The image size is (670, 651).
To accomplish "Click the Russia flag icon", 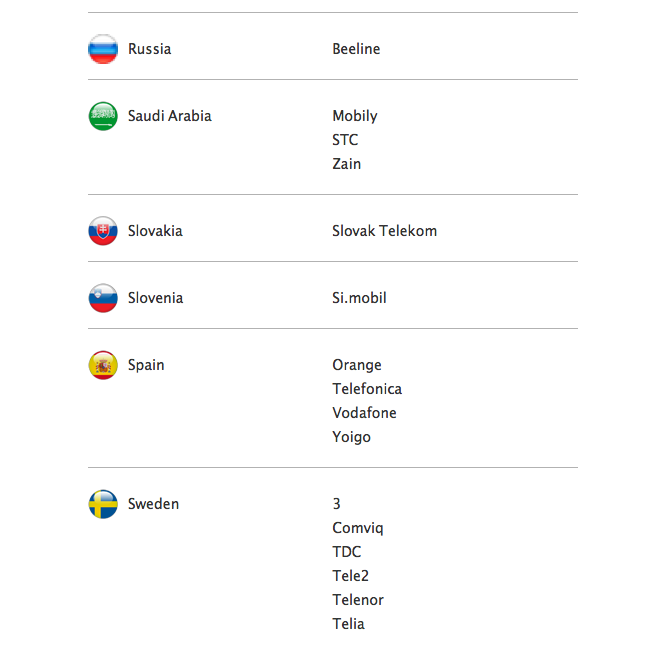I will [x=103, y=49].
